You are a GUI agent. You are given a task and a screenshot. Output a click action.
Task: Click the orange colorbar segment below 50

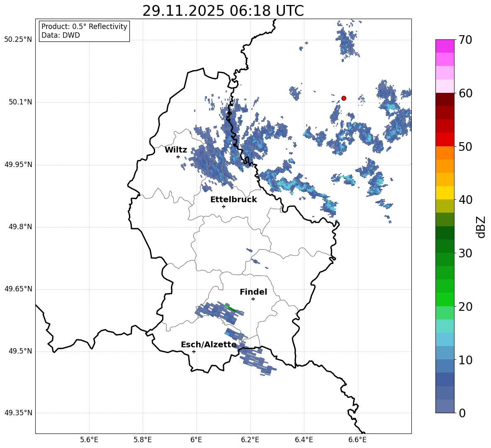point(445,153)
